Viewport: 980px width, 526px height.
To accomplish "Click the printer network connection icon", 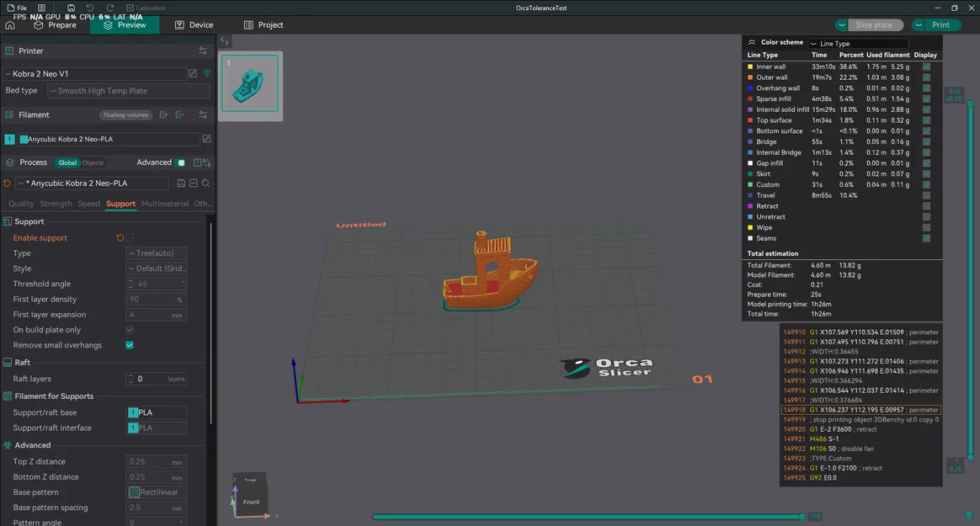I will click(x=207, y=73).
